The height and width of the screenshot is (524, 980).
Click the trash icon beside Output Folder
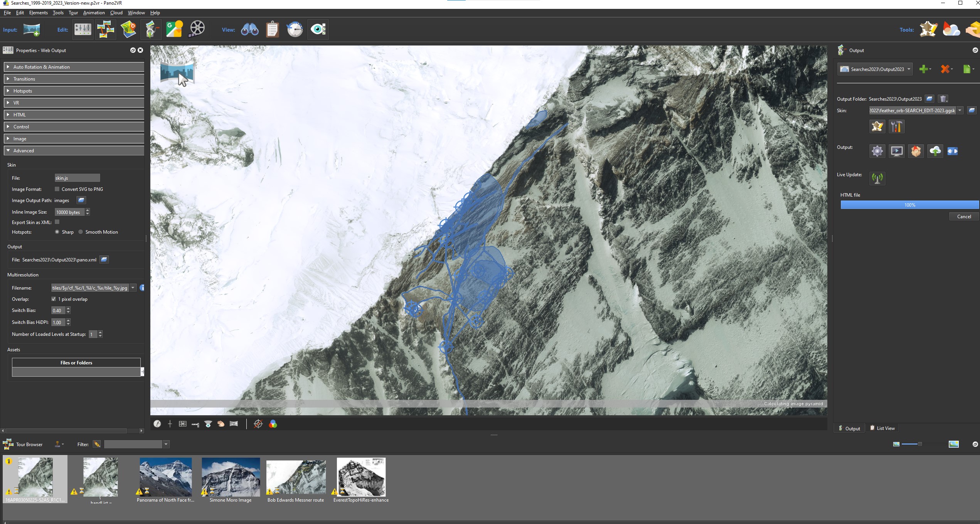tap(943, 99)
